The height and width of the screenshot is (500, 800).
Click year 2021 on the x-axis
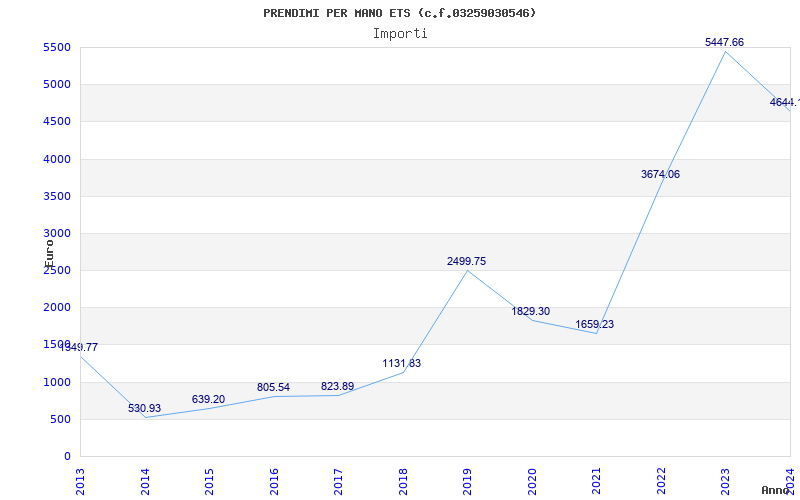tap(596, 481)
